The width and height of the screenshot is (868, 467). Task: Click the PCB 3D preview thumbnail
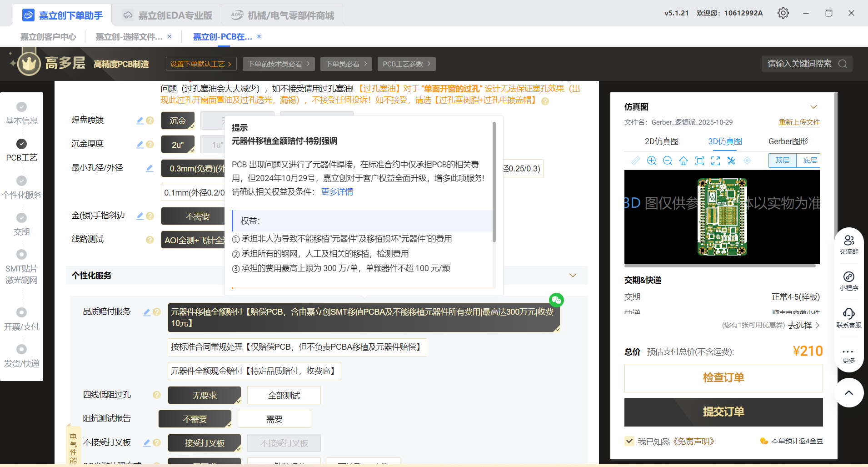pyautogui.click(x=722, y=217)
